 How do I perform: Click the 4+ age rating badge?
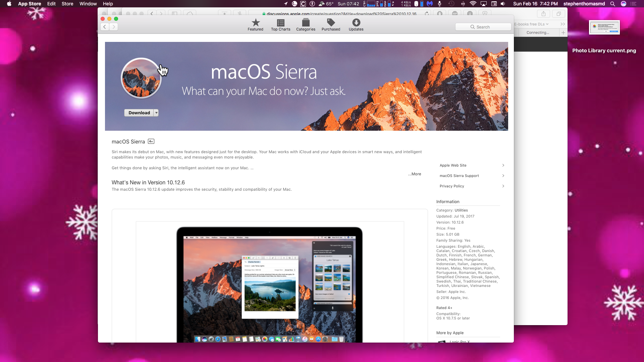pyautogui.click(x=151, y=141)
